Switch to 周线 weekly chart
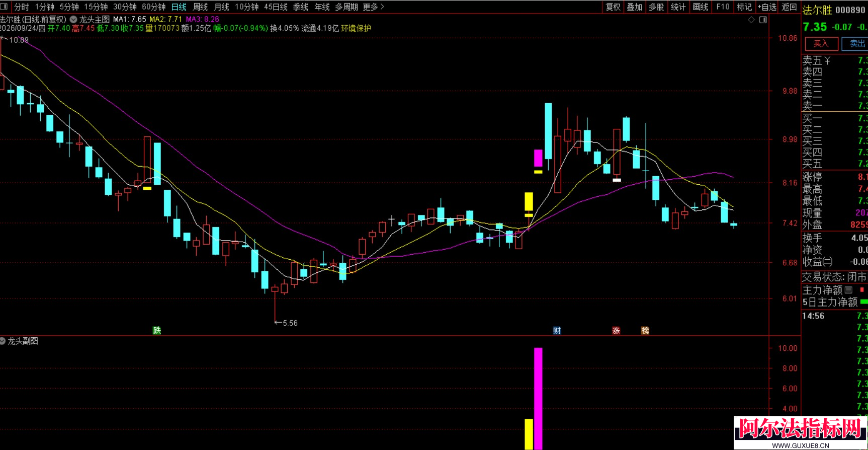Image resolution: width=868 pixels, height=450 pixels. point(200,7)
